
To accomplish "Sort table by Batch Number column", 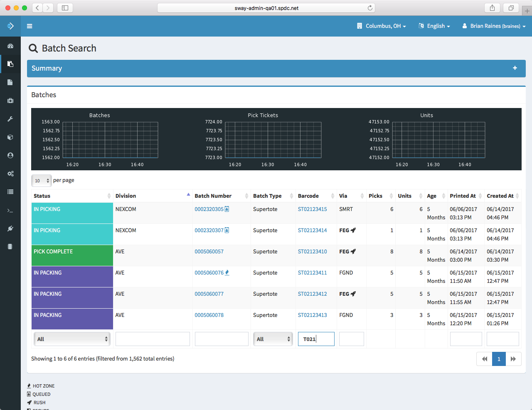I will 222,196.
